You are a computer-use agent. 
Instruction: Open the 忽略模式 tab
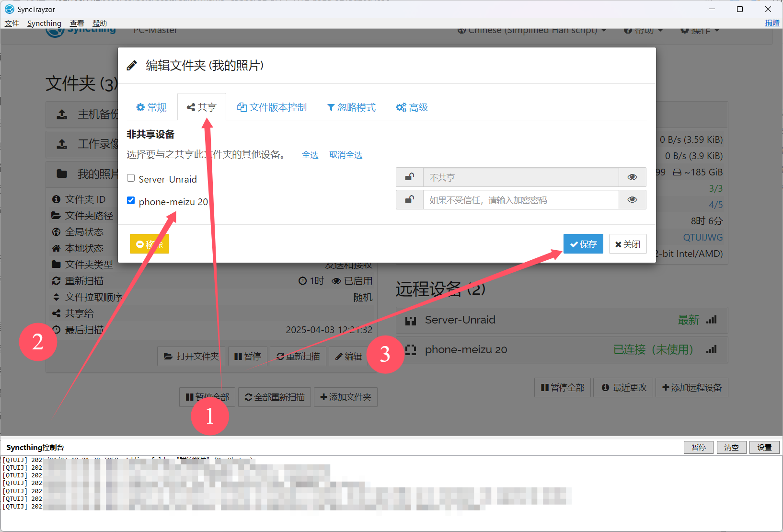point(351,107)
